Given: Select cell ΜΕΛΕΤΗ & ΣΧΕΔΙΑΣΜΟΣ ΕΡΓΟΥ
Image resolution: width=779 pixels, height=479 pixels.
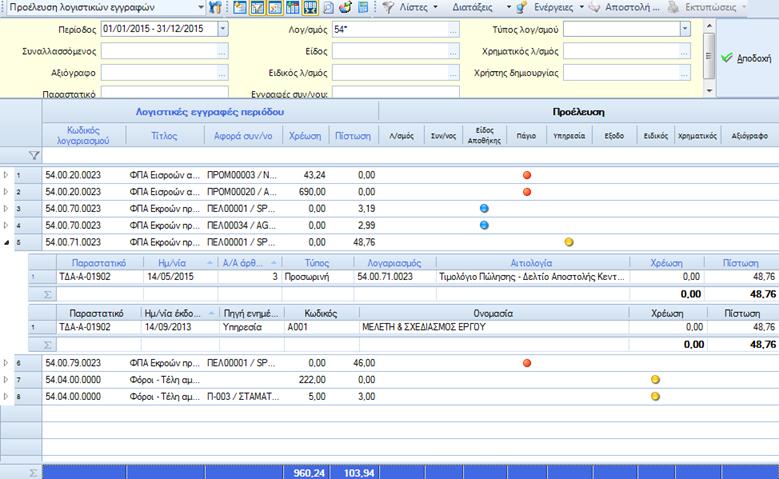Looking at the screenshot, I should coord(494,327).
